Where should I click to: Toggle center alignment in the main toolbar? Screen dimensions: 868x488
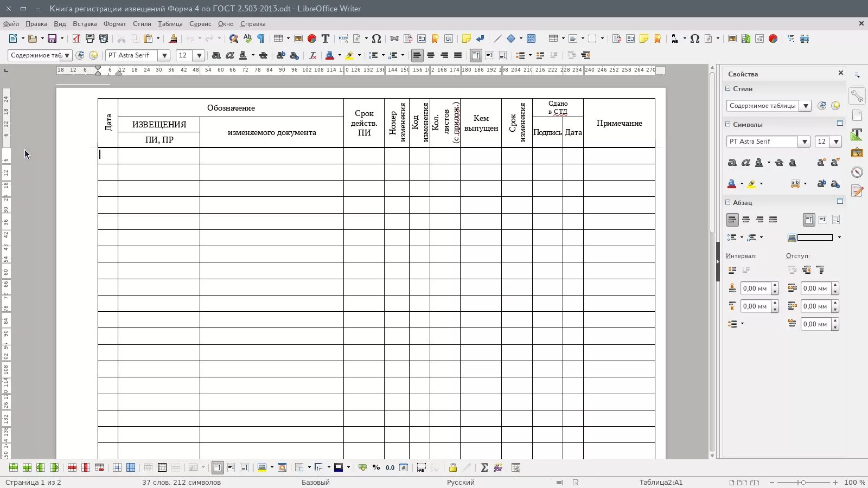(x=431, y=55)
